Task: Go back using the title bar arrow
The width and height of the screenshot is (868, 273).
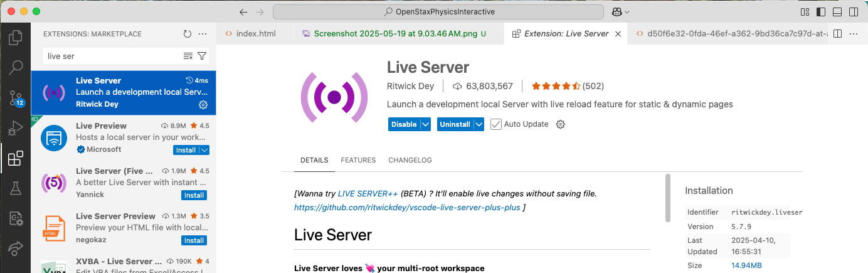Action: 243,12
